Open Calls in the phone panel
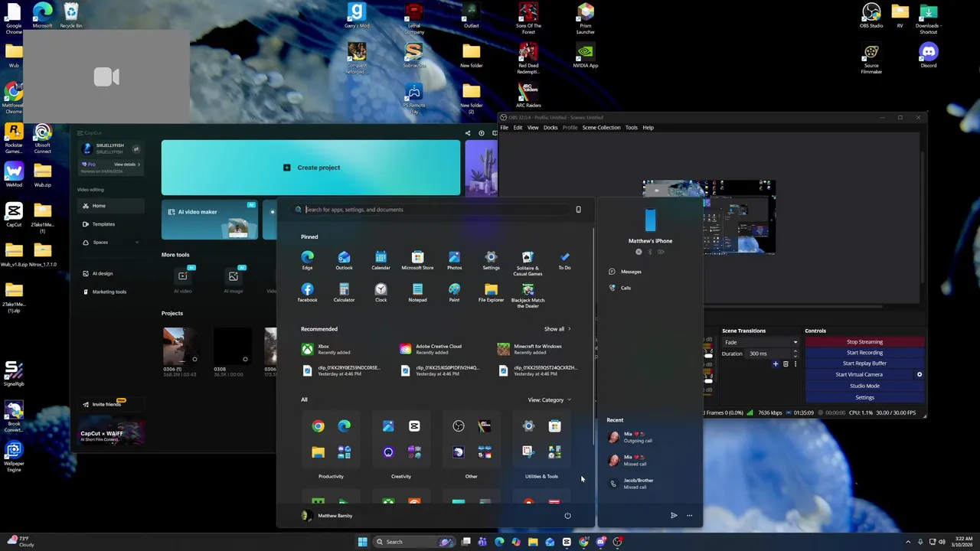Image resolution: width=980 pixels, height=551 pixels. click(x=626, y=288)
